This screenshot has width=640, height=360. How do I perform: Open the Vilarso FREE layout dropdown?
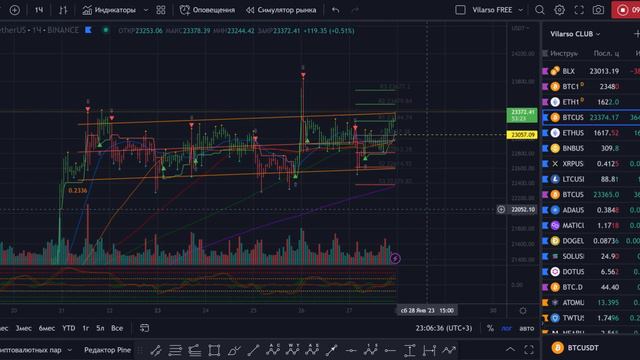click(x=497, y=10)
